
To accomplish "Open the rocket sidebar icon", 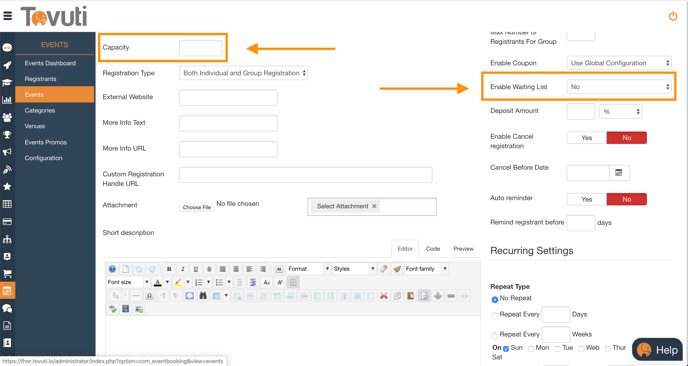I will [x=7, y=65].
